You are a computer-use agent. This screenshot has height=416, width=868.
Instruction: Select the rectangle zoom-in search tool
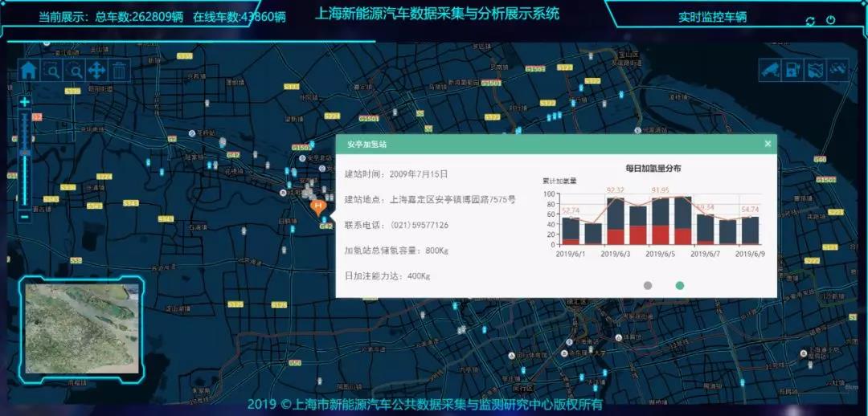point(51,70)
